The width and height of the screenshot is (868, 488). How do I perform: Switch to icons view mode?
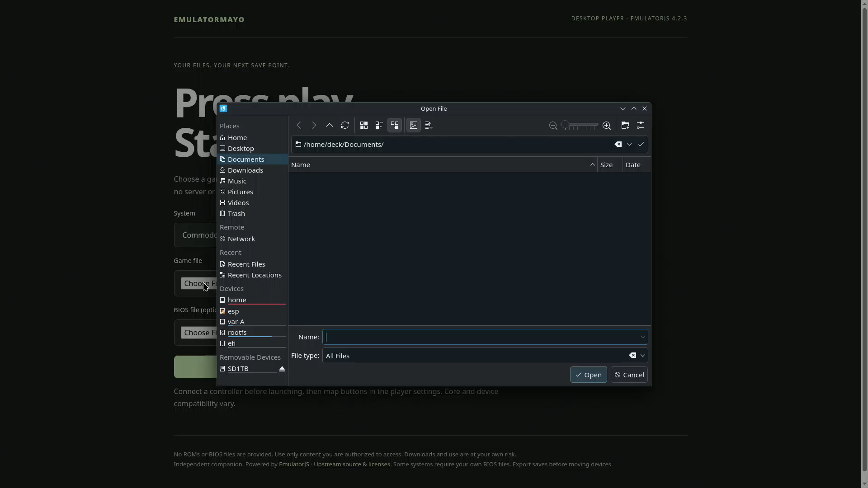(x=364, y=126)
